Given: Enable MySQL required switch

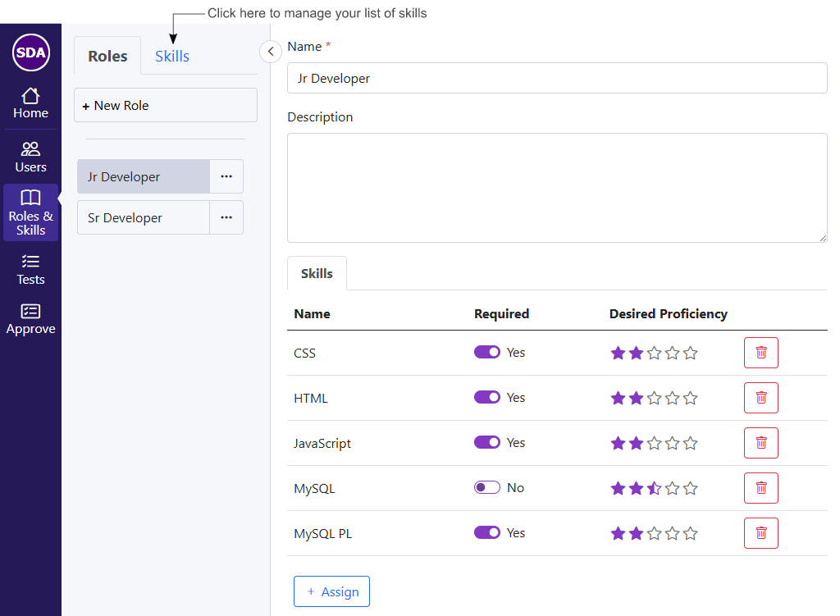Looking at the screenshot, I should click(487, 487).
